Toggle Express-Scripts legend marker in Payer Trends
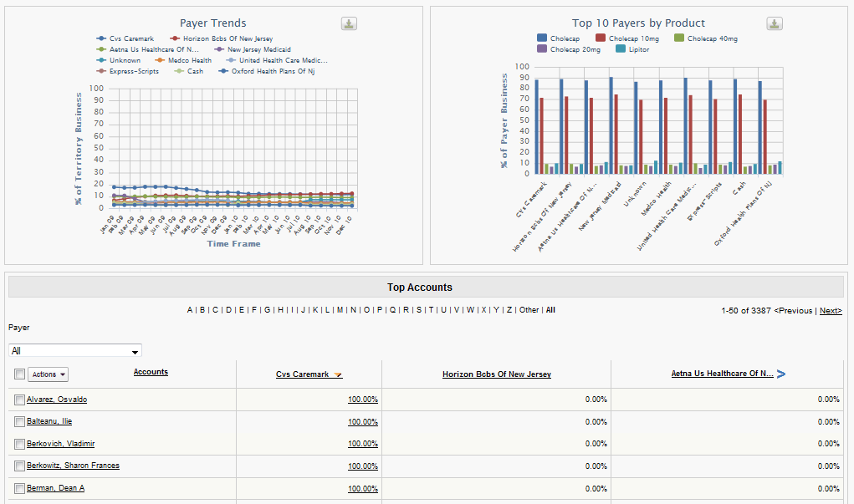This screenshot has height=504, width=854. (x=101, y=71)
